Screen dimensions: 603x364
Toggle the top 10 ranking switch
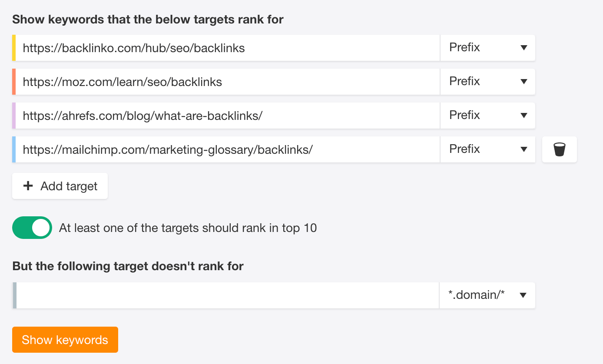click(32, 228)
